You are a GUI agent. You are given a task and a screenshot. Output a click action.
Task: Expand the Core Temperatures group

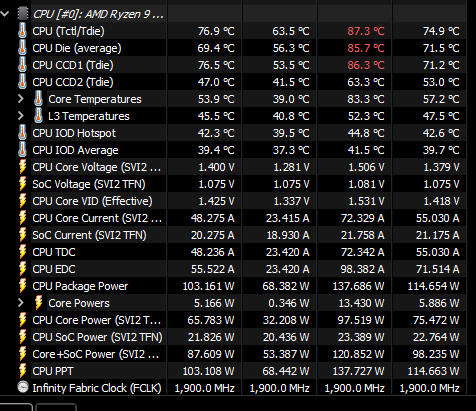point(21,99)
